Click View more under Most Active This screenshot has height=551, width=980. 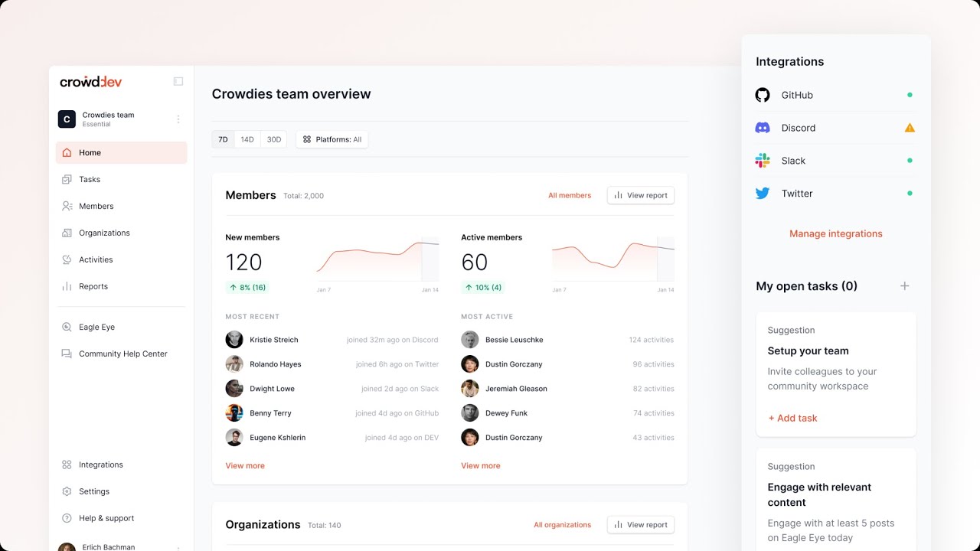481,465
